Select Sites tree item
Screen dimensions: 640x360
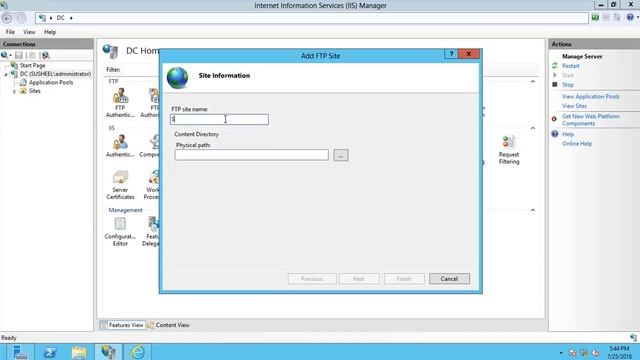tap(34, 91)
